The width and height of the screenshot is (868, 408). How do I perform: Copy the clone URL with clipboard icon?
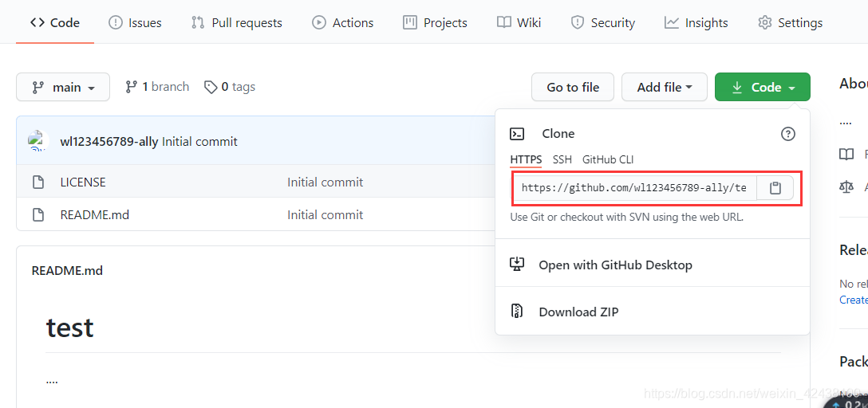[x=775, y=188]
